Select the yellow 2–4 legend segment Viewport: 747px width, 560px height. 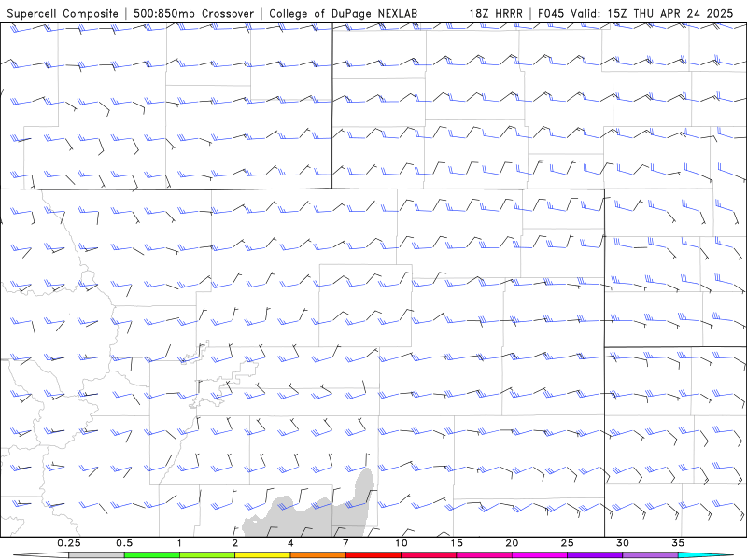point(262,555)
